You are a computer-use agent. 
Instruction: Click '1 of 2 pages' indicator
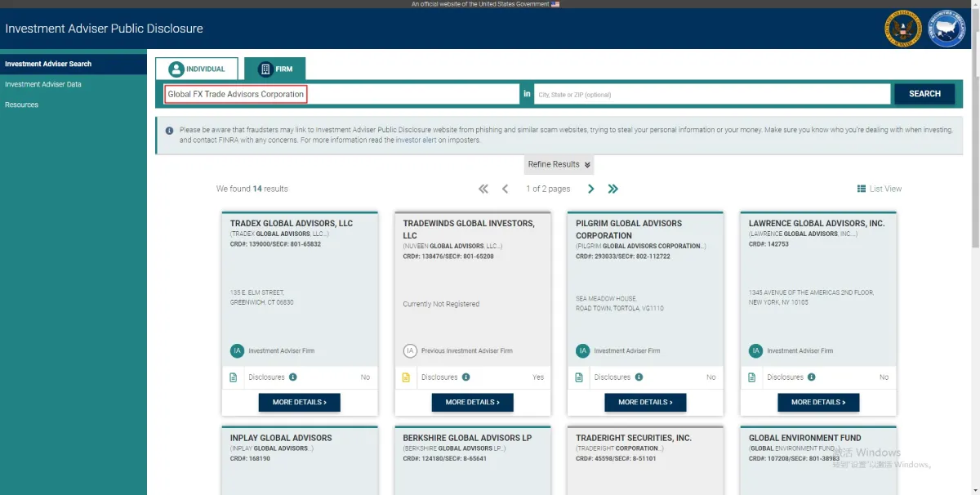click(x=548, y=189)
